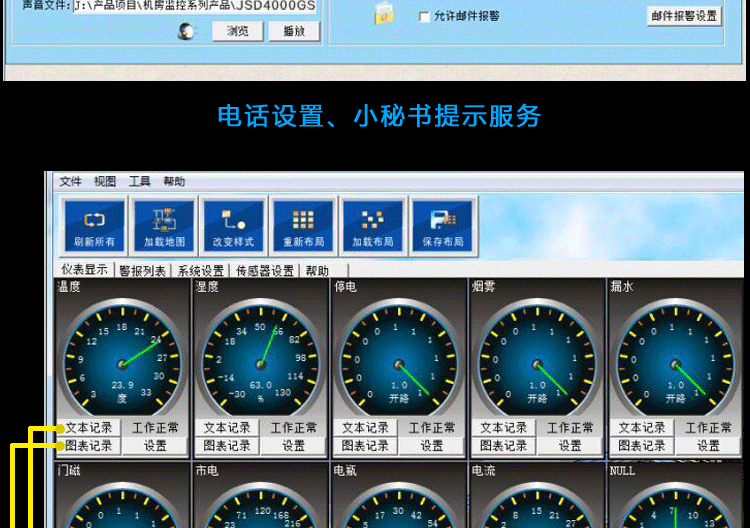Select the 改变样式 change style icon

tap(233, 226)
